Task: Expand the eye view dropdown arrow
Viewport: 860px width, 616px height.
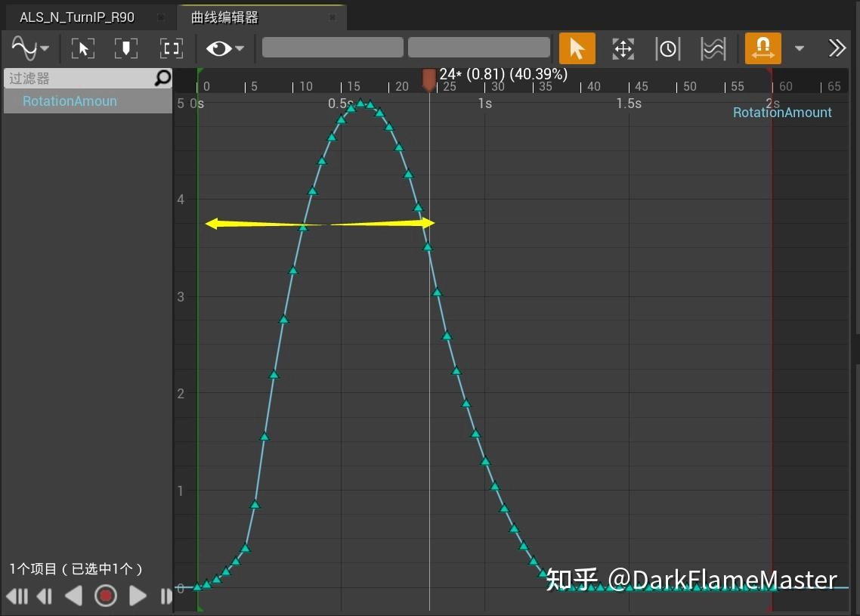Action: click(x=240, y=49)
